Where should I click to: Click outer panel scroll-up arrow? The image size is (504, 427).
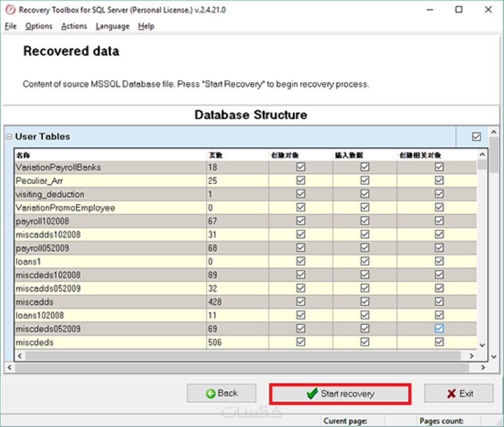[494, 132]
